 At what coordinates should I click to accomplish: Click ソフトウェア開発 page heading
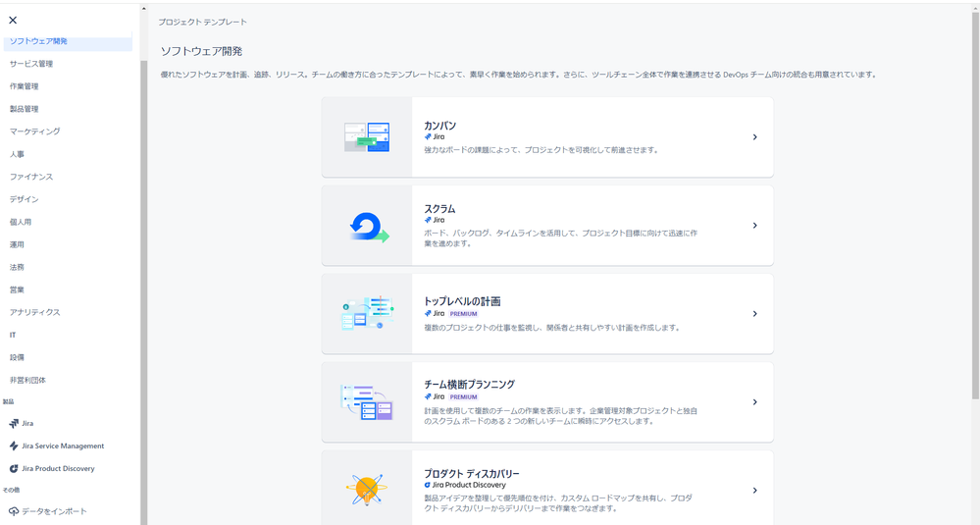(201, 51)
